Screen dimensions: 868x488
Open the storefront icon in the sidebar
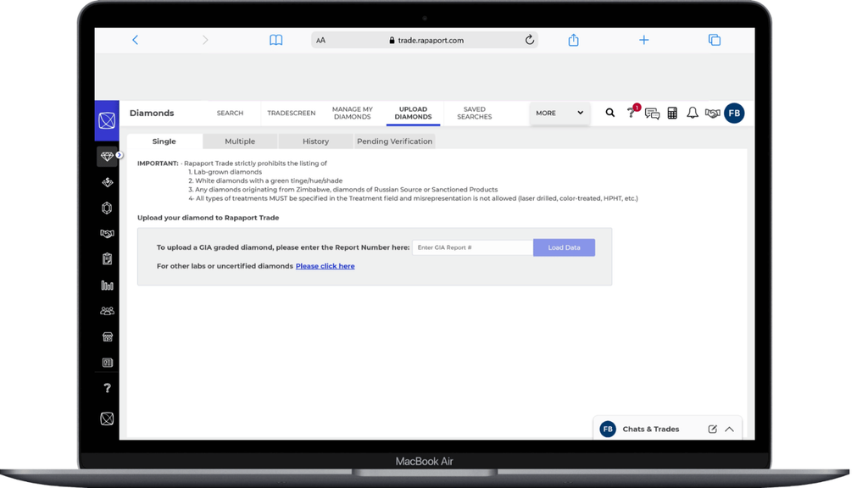tap(107, 336)
